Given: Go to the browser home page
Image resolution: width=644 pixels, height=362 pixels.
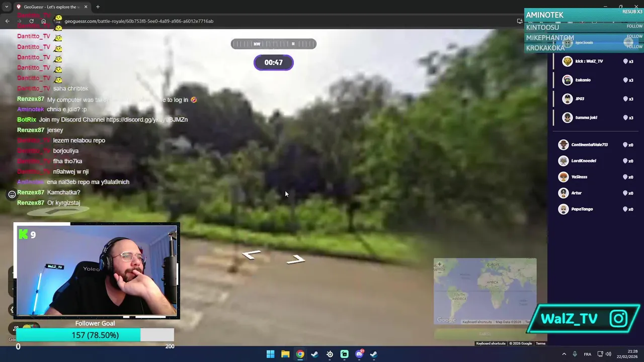Looking at the screenshot, I should pos(43,21).
